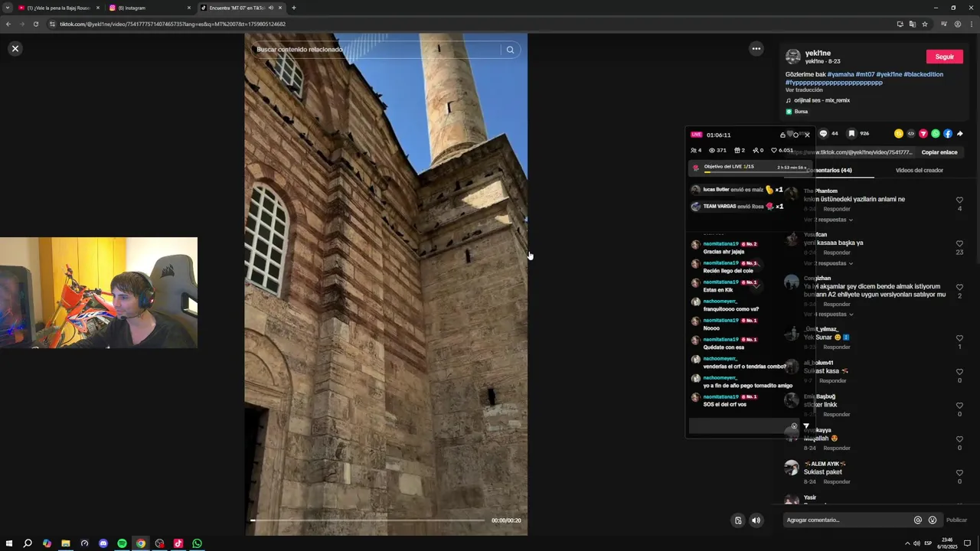Click the search magnifier in video search bar
Viewport: 980px width, 551px height.
point(510,50)
